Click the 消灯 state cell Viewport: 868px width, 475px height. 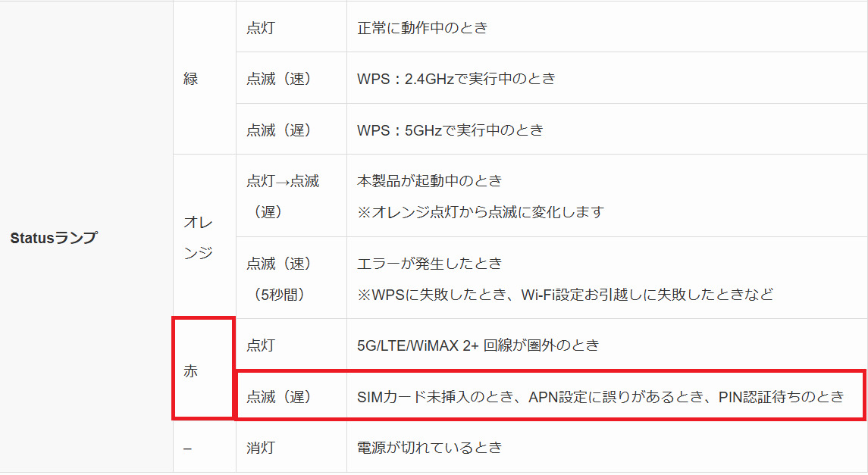291,447
